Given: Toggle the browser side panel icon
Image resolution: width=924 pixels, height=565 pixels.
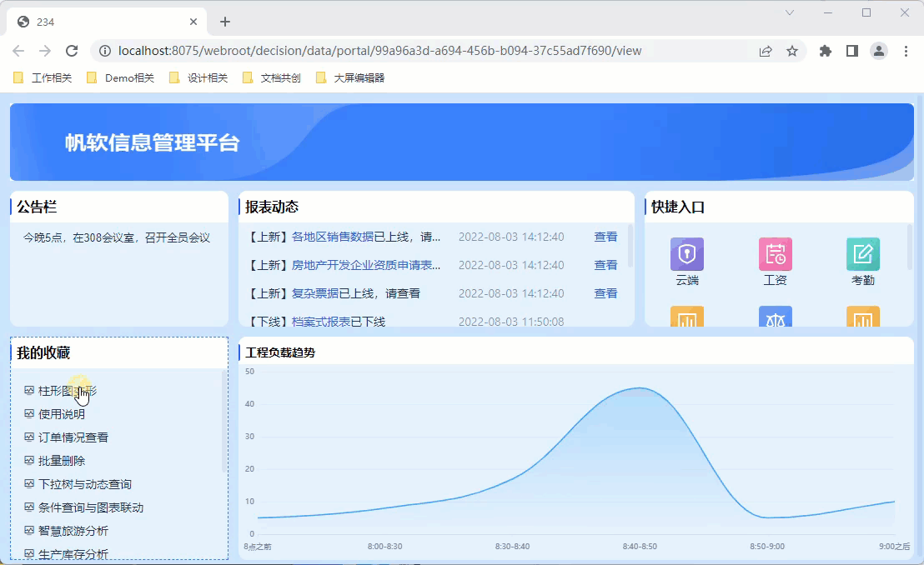Looking at the screenshot, I should pyautogui.click(x=851, y=52).
